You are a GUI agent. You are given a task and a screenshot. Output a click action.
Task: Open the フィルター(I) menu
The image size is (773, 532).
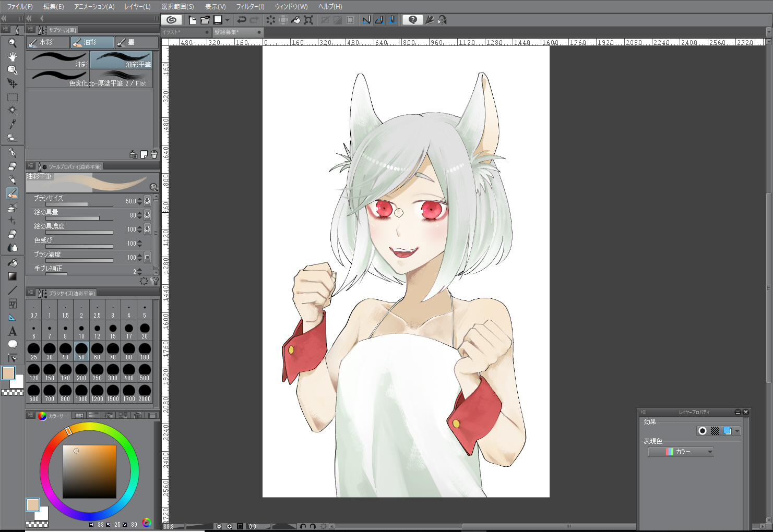pos(250,6)
